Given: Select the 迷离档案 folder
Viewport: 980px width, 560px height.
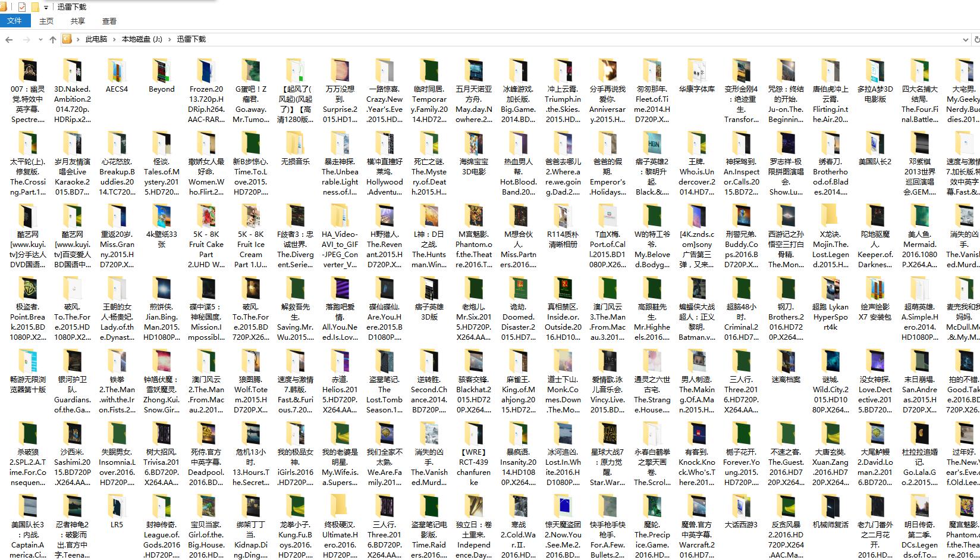Looking at the screenshot, I should pos(786,367).
